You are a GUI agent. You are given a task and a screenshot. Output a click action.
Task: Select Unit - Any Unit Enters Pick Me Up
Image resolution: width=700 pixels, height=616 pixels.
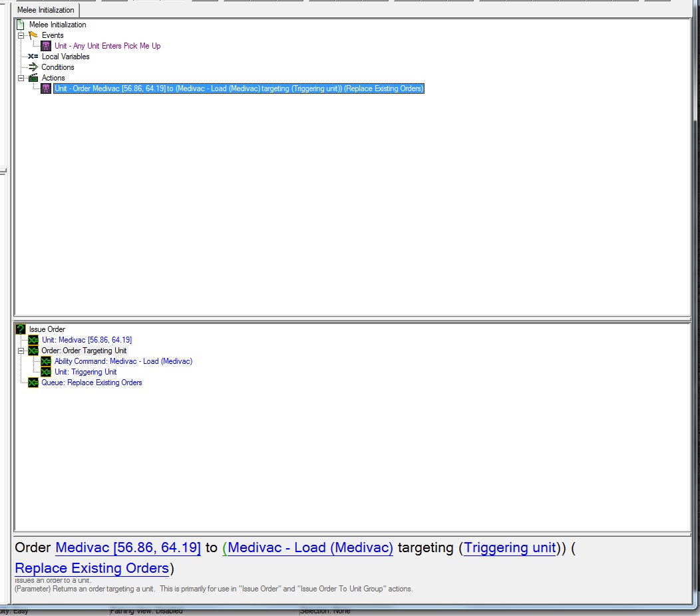[108, 46]
